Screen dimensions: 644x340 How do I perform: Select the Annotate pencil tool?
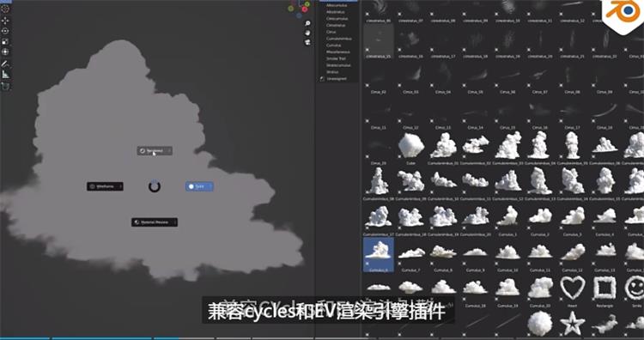5,64
